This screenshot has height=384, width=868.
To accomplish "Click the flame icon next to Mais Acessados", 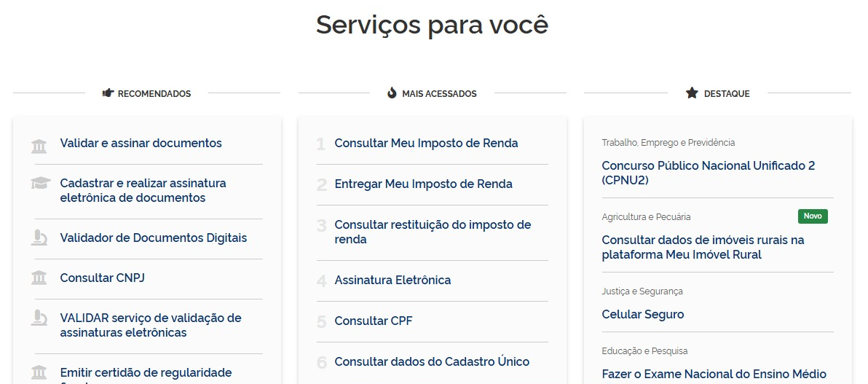I will tap(392, 93).
